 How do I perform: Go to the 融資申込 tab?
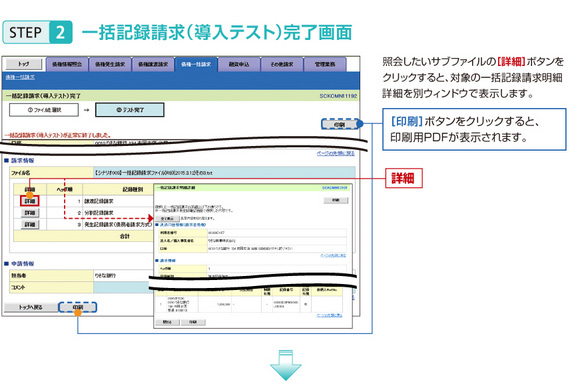click(239, 64)
